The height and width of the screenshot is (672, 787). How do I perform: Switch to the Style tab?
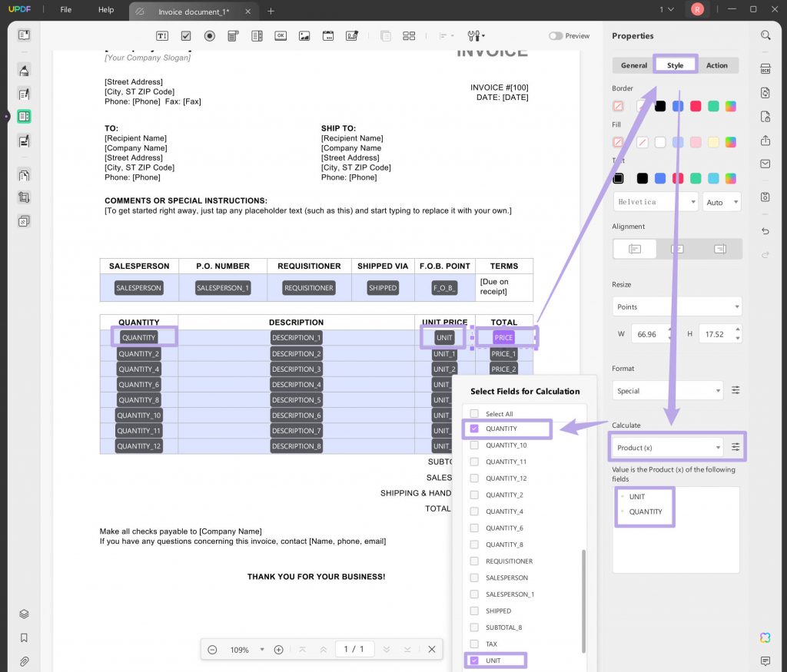pyautogui.click(x=675, y=65)
